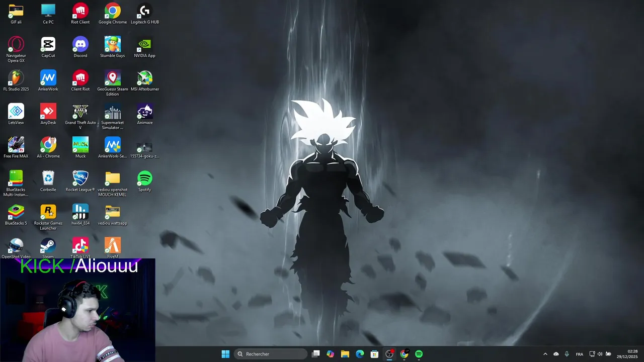Switch to Spotify in the taskbar
Image resolution: width=644 pixels, height=362 pixels.
click(419, 354)
